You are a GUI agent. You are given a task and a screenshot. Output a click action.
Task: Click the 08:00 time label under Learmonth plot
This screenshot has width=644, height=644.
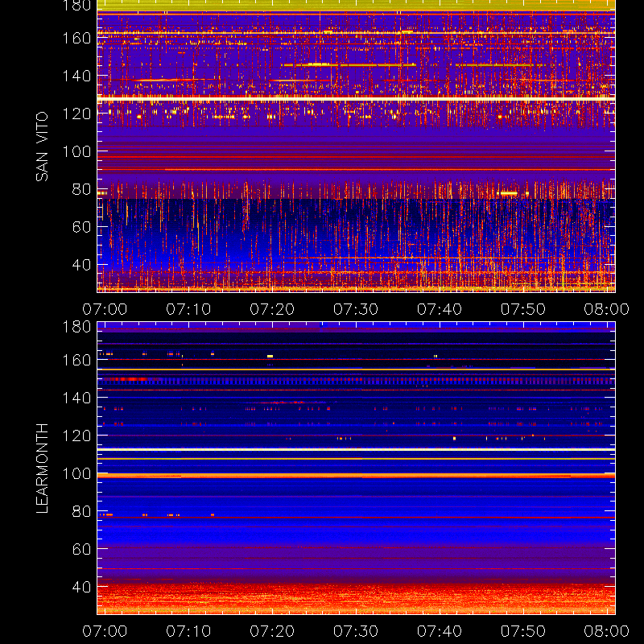607,631
